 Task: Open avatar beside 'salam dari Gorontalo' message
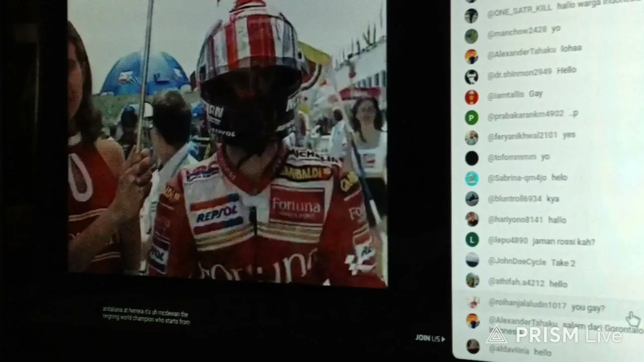coord(473,321)
